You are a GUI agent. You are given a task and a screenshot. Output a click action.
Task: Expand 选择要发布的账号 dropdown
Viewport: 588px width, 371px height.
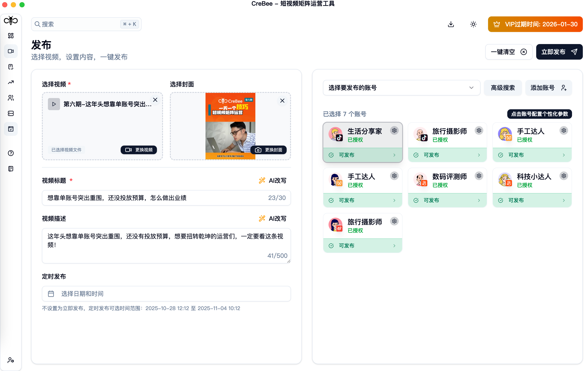point(401,88)
